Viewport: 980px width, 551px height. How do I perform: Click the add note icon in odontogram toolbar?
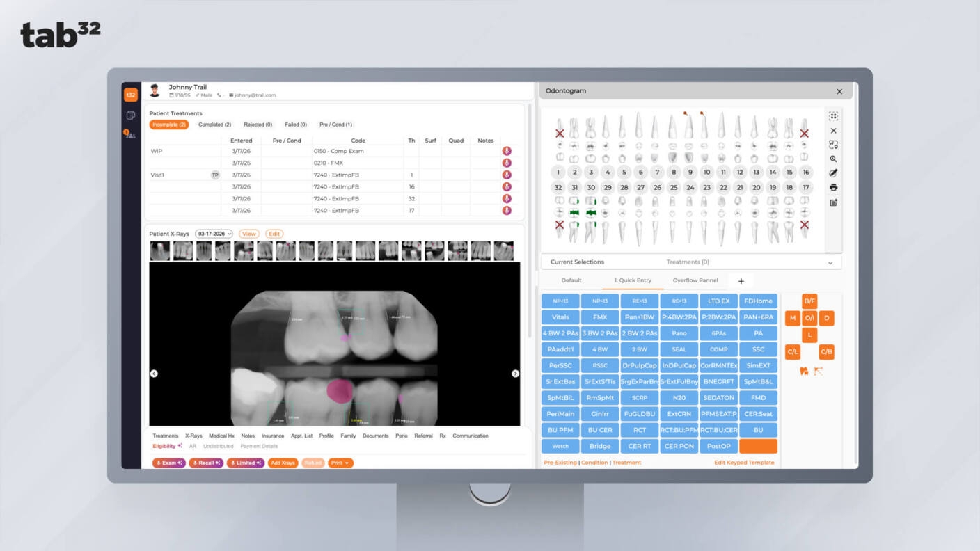[x=833, y=202]
